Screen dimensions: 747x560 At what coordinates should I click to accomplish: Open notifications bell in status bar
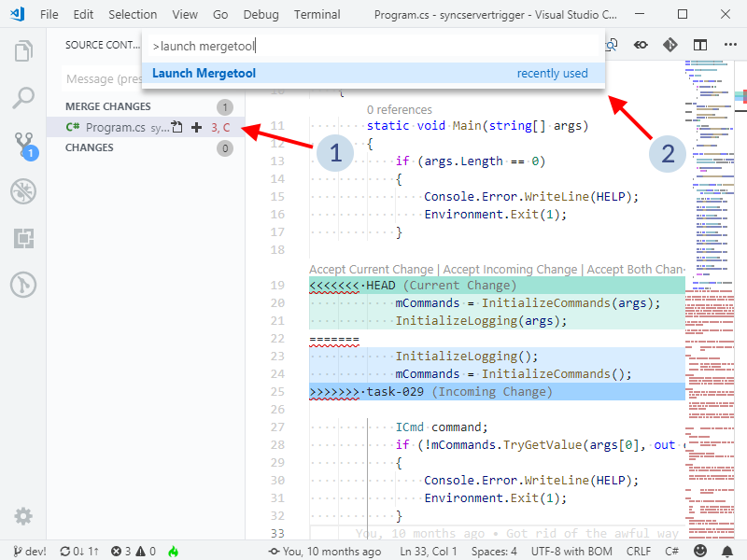(x=727, y=551)
